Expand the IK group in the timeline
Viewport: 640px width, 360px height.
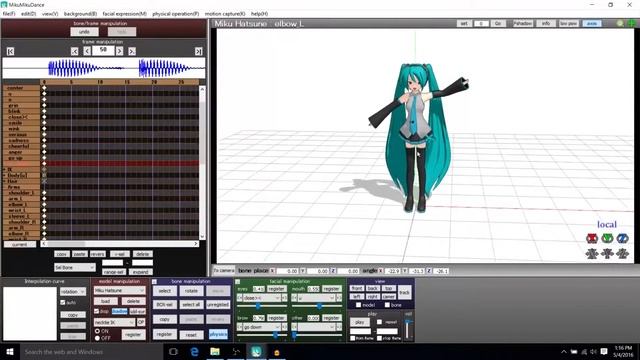click(x=4, y=169)
